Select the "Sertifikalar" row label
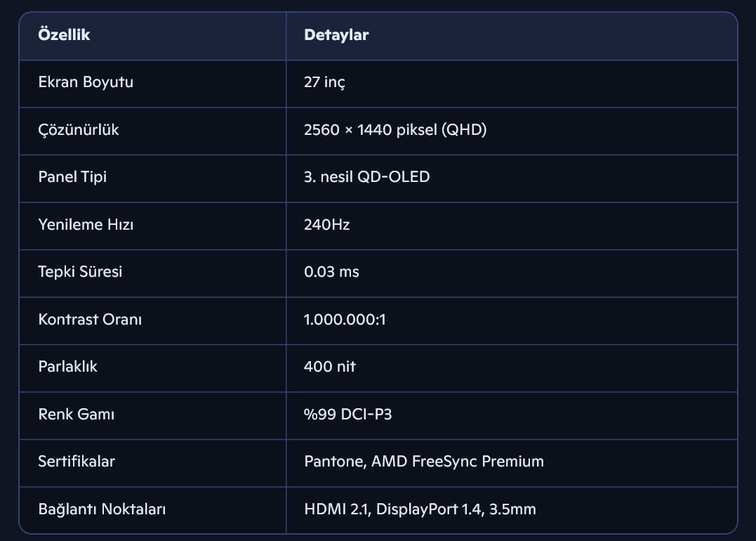Viewport: 756px width, 541px height. coord(77,462)
